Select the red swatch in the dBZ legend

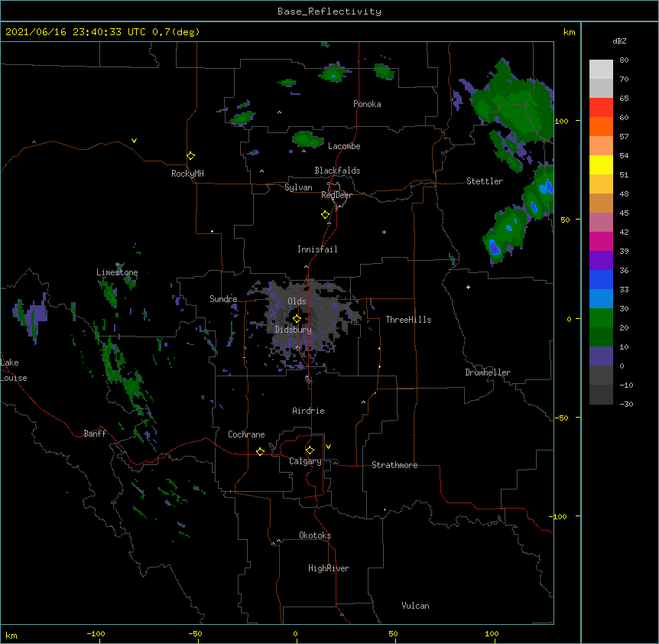(601, 108)
